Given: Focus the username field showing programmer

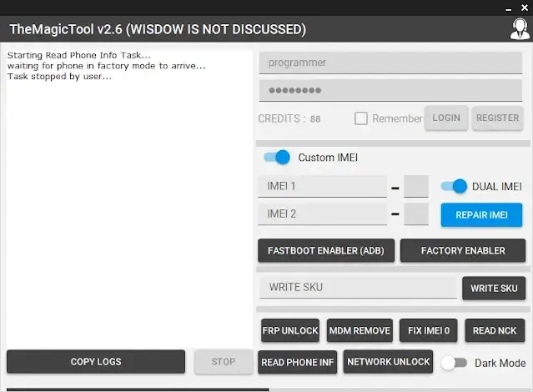Looking at the screenshot, I should pos(390,63).
